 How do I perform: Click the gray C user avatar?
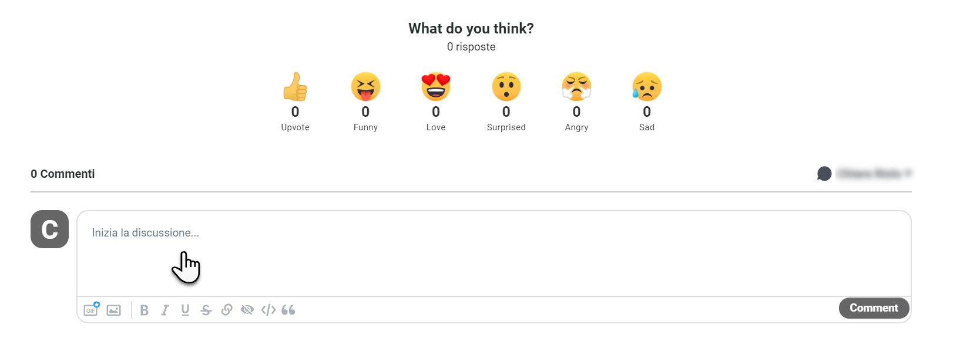point(49,229)
